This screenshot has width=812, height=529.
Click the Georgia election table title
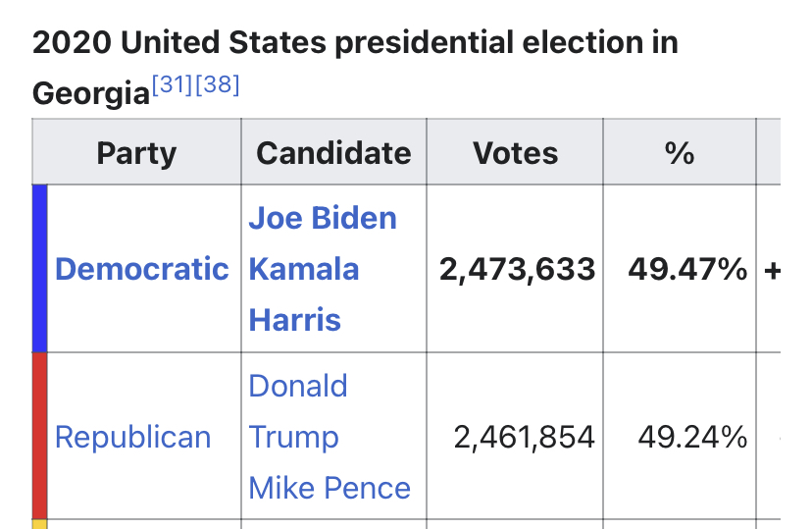pyautogui.click(x=355, y=44)
